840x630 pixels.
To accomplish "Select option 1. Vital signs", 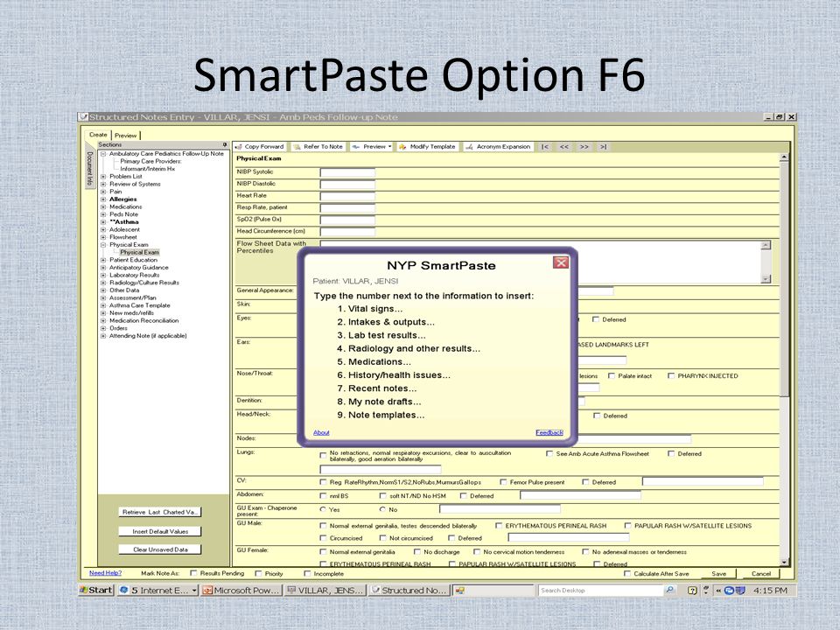I will [x=369, y=309].
